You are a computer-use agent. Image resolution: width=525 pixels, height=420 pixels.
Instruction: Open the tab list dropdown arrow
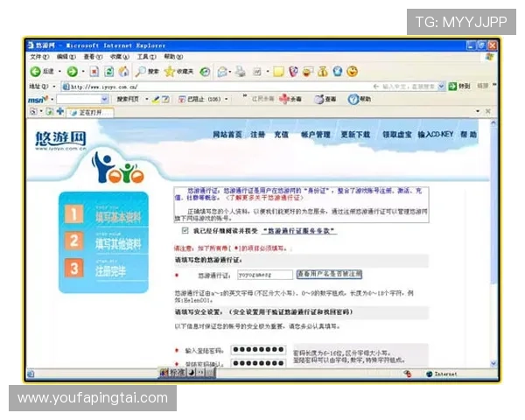[478, 111]
